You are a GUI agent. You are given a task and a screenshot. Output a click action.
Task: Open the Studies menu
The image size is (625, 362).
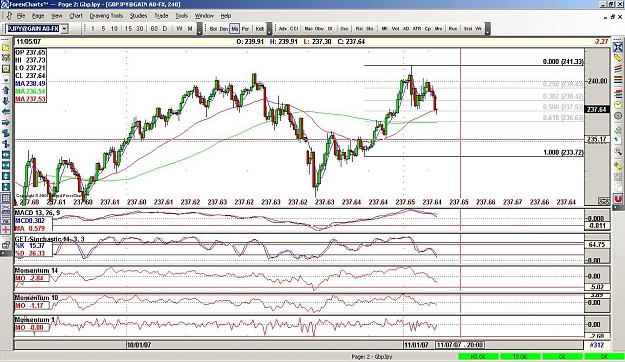[x=138, y=16]
